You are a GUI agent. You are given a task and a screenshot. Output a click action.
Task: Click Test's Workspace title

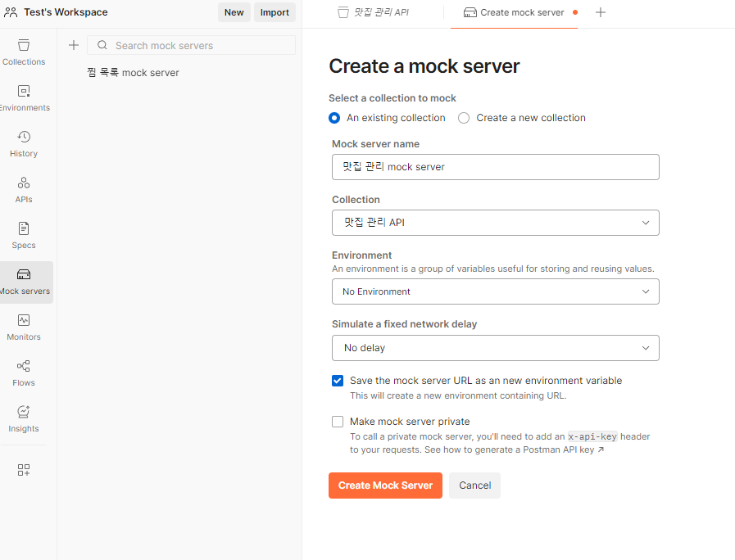click(x=66, y=12)
